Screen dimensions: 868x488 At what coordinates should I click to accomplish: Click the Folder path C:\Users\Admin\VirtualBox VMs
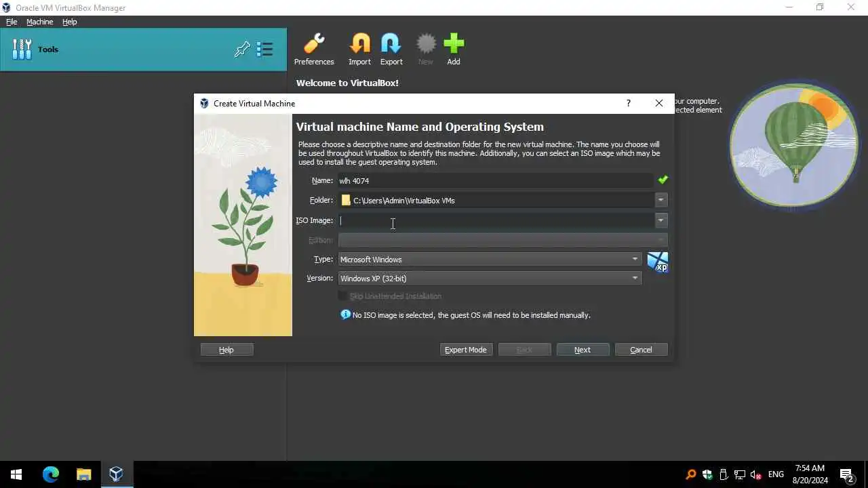coord(404,201)
